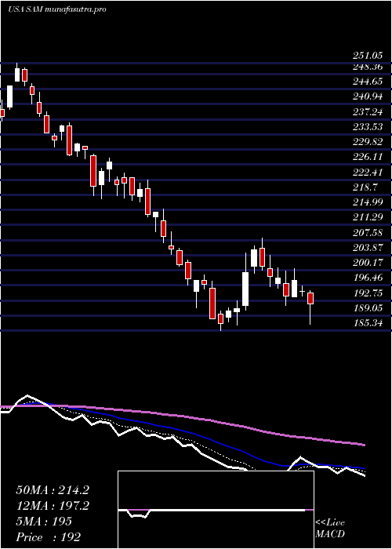Screen dimensions: 392x549
Task: Select the 192.75 price level label
Action: click(367, 293)
